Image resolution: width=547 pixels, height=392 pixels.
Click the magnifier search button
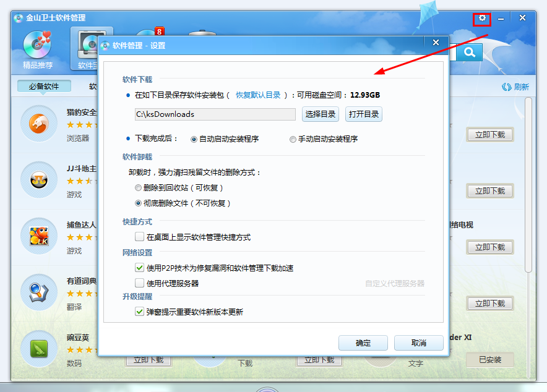pyautogui.click(x=469, y=53)
